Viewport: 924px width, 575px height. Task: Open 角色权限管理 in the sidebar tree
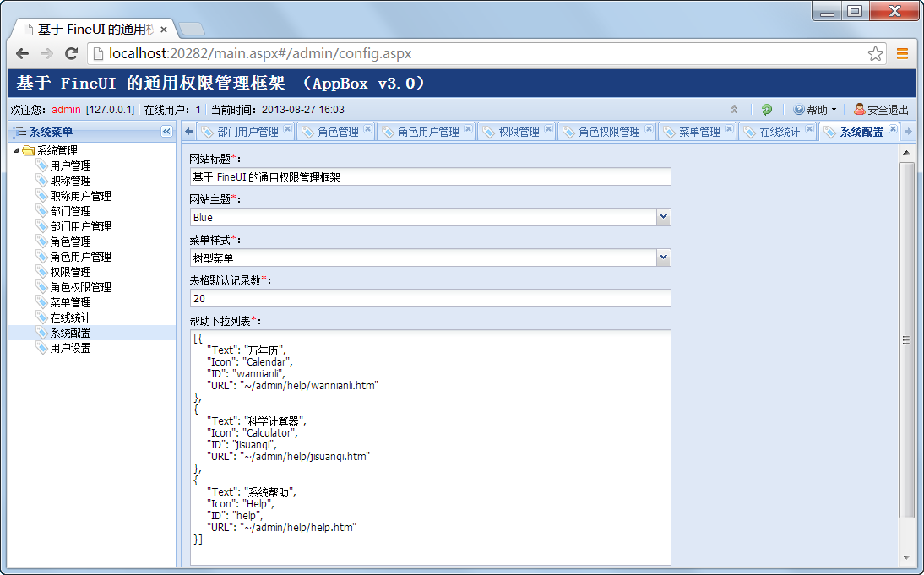(x=80, y=287)
